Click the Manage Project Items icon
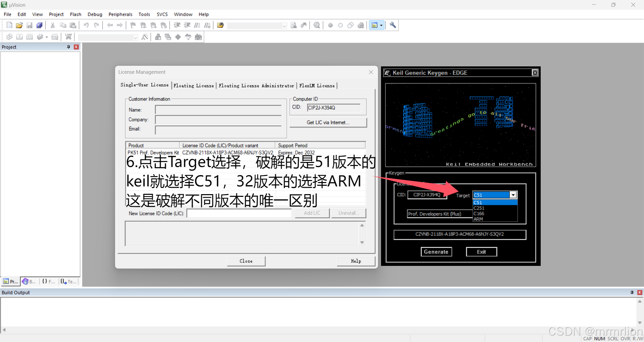Screen dimensions: 644x342 (158, 37)
